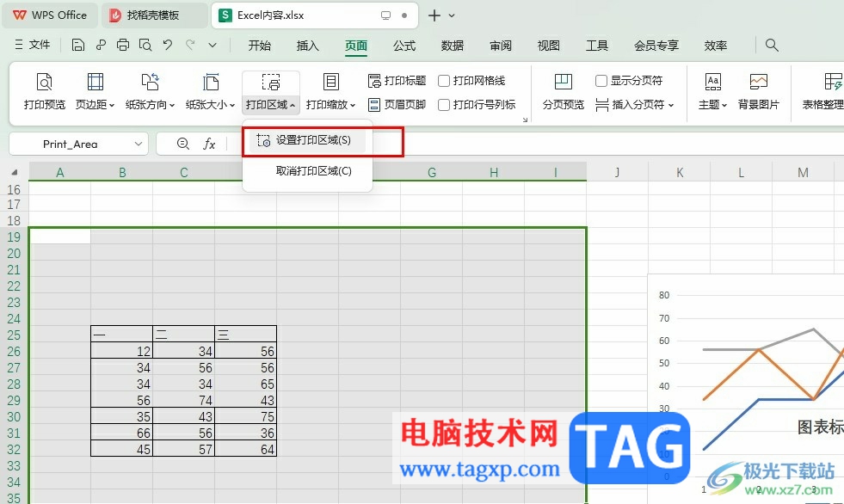Click the 页面 (Page) tab
844x504 pixels.
[x=356, y=46]
